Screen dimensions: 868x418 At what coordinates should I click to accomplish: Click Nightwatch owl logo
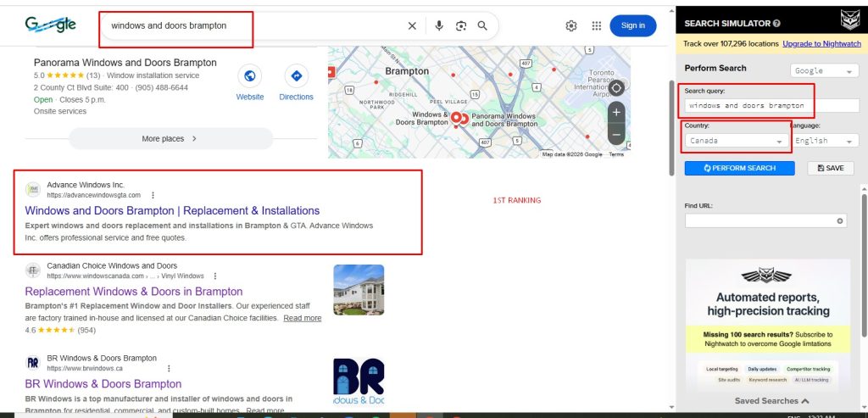pyautogui.click(x=849, y=20)
